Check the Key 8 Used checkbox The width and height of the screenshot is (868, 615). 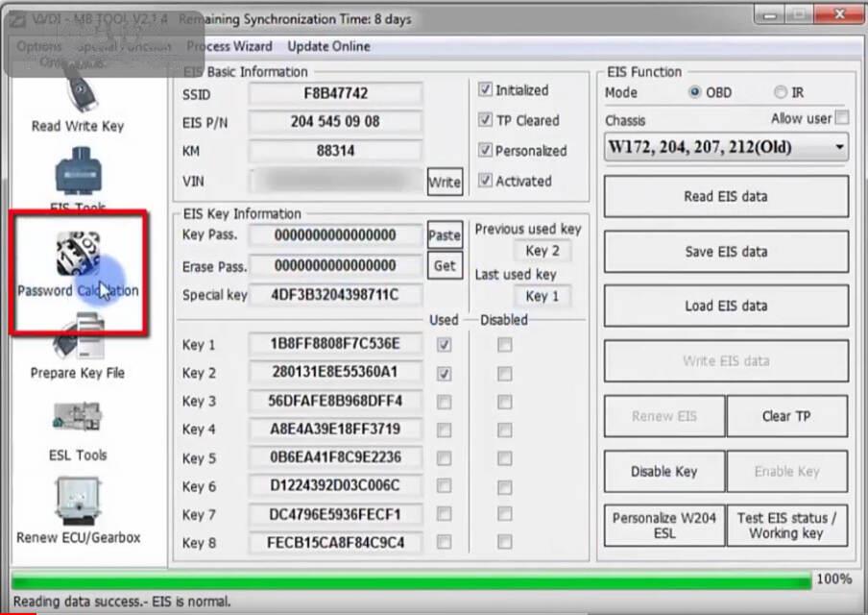pos(444,542)
